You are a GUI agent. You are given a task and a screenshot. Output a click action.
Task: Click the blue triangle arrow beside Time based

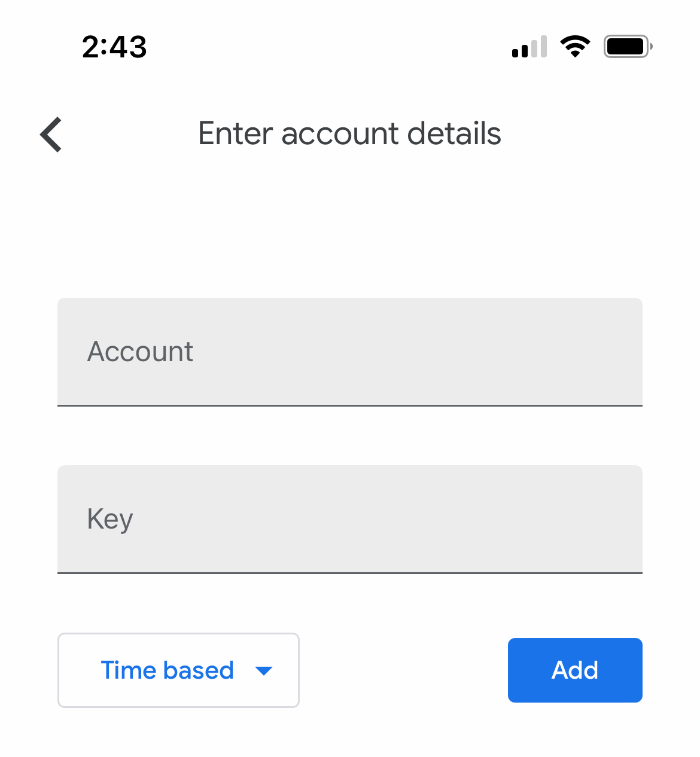tap(264, 671)
